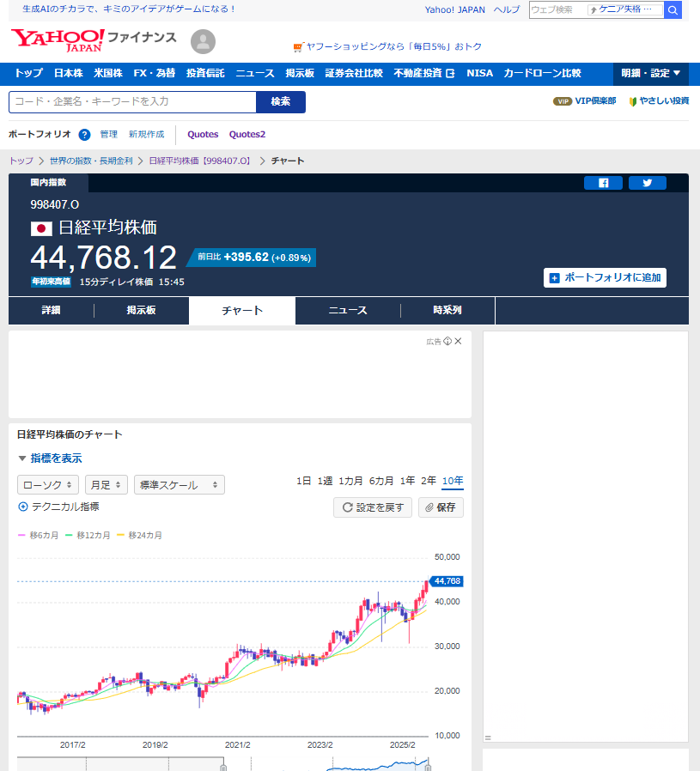This screenshot has height=771, width=700.
Task: Switch to the 時系列 tab
Action: (447, 310)
